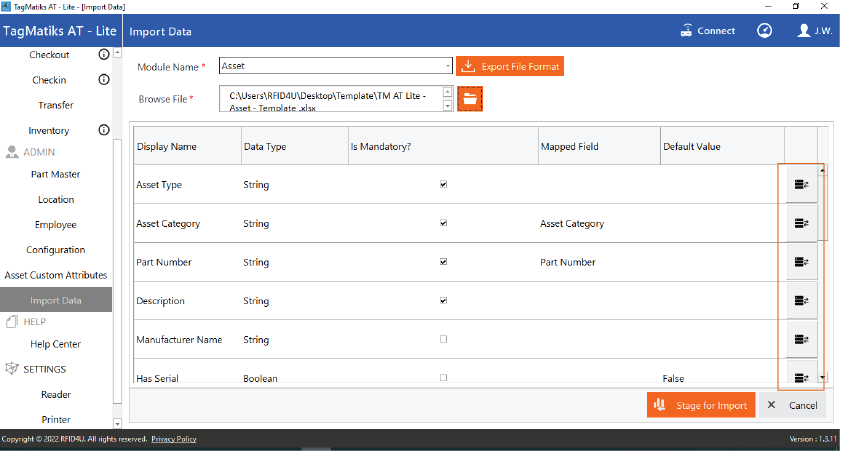Click the mapping icon for Part Number row
Viewport: 842px width, 451px height.
801,262
